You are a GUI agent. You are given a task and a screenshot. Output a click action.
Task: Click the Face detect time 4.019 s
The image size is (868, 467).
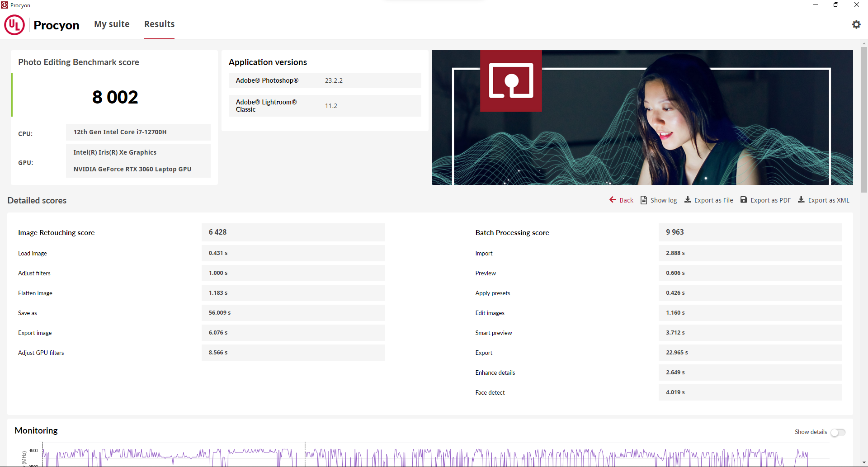(675, 392)
